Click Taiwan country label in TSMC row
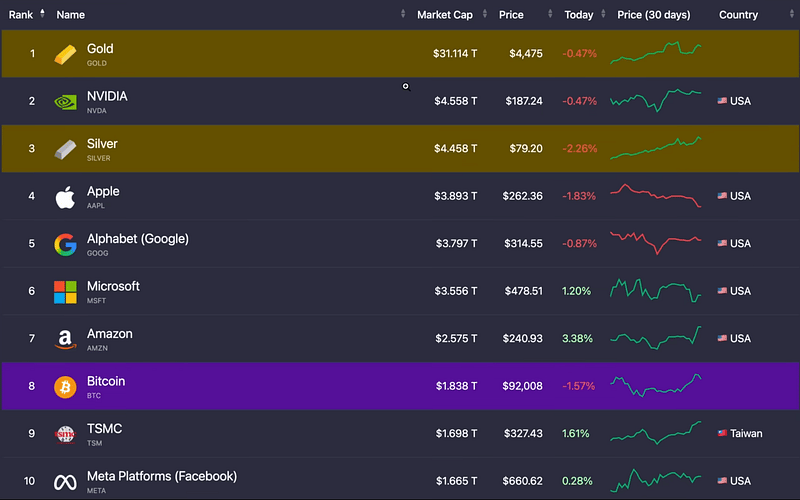Viewport: 800px width, 500px height. click(746, 434)
